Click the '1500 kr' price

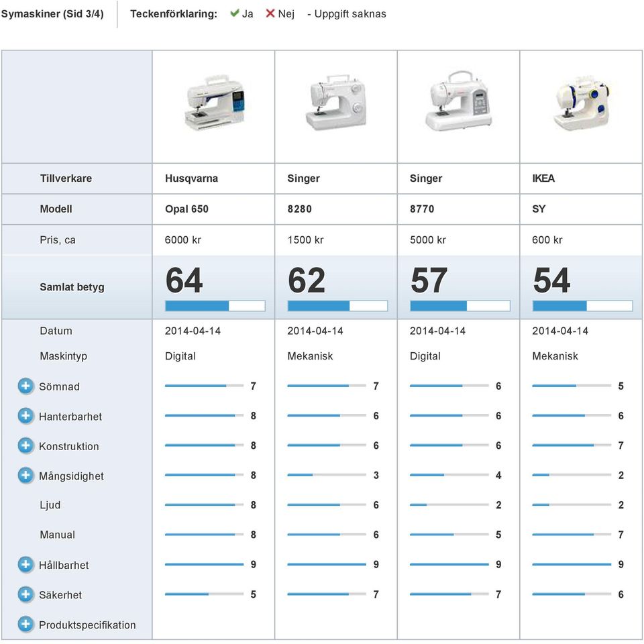tap(306, 240)
